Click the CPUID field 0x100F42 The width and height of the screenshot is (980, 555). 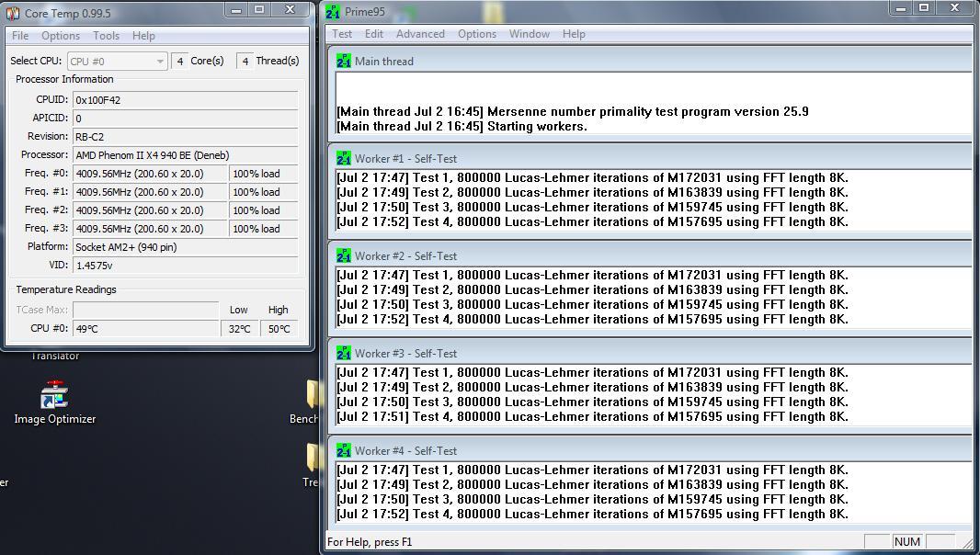coord(185,100)
